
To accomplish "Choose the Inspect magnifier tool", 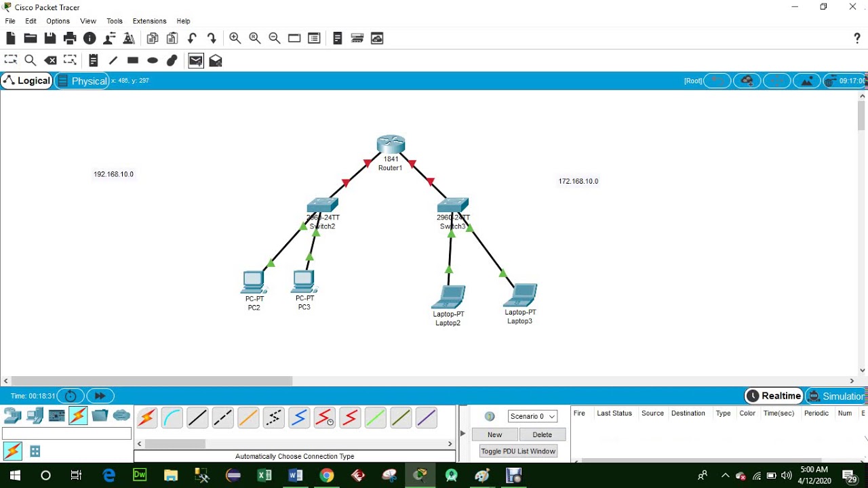I will click(30, 60).
